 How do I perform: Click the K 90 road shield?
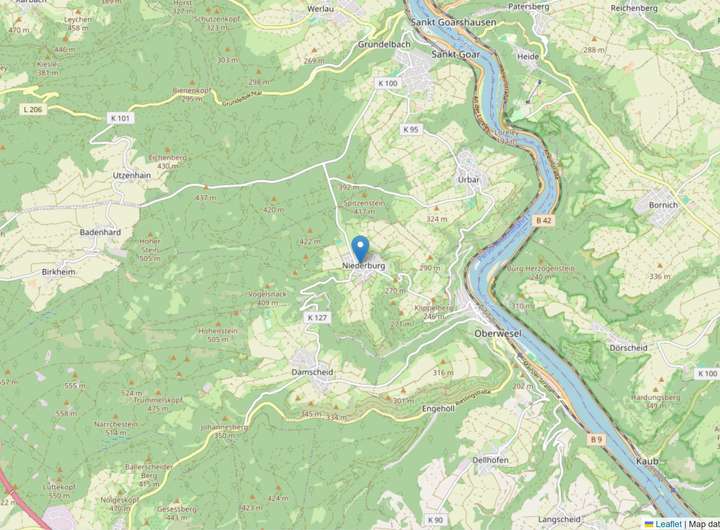point(435,520)
